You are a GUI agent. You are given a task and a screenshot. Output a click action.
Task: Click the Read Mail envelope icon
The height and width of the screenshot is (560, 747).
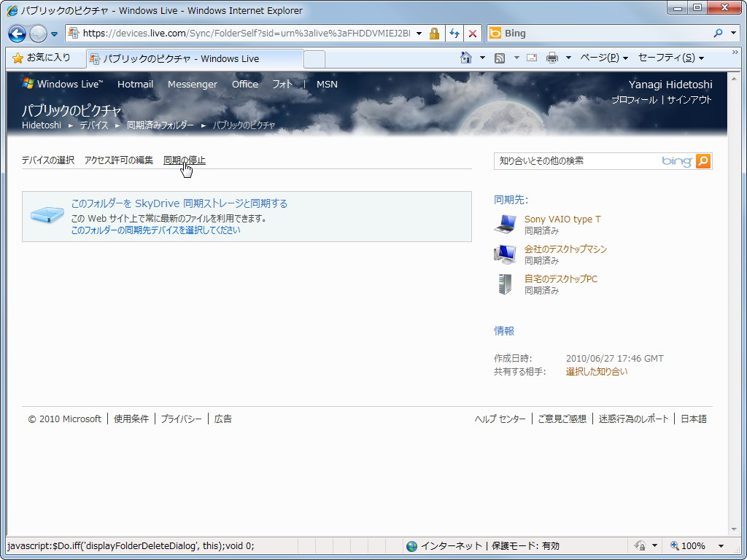tap(532, 58)
